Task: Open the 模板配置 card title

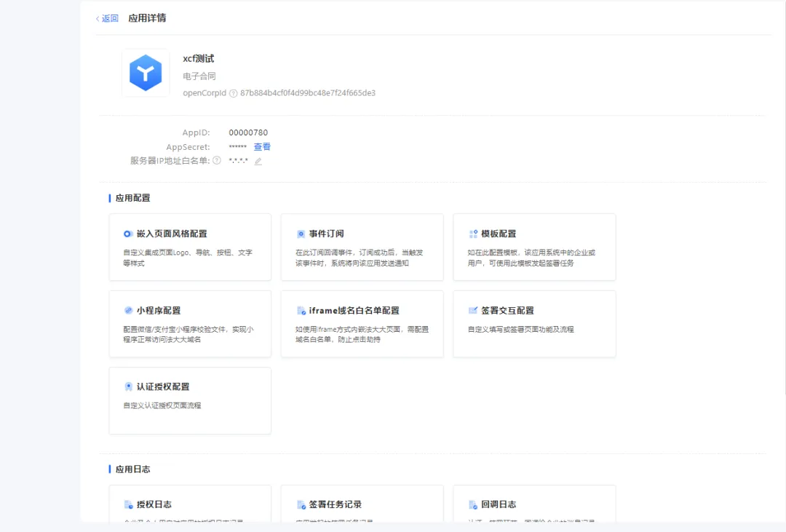Action: [x=499, y=234]
